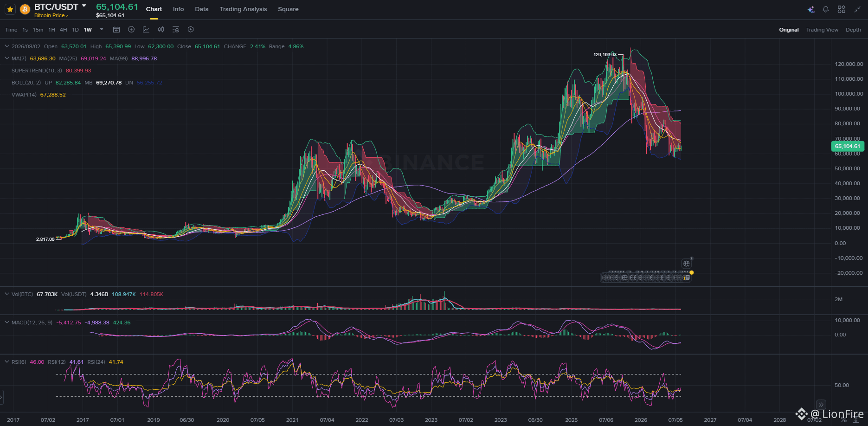
Task: Open the go-to-date calendar icon
Action: pyautogui.click(x=116, y=30)
